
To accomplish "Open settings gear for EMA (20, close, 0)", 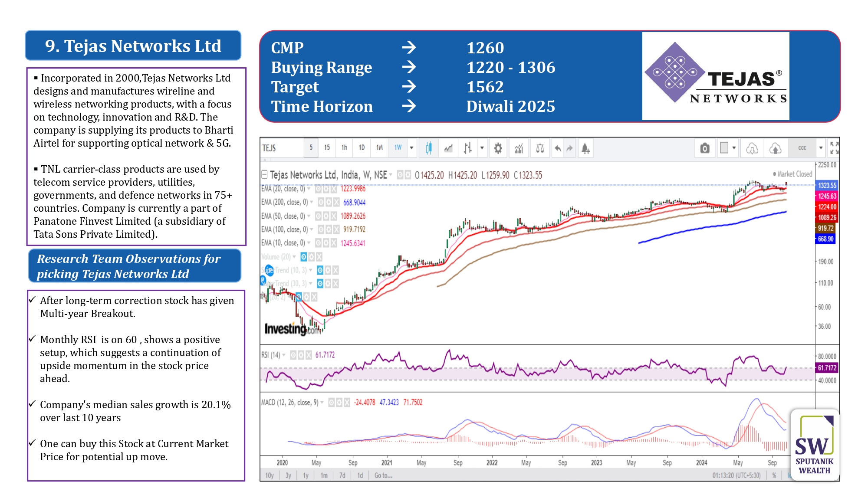I will tap(326, 189).
